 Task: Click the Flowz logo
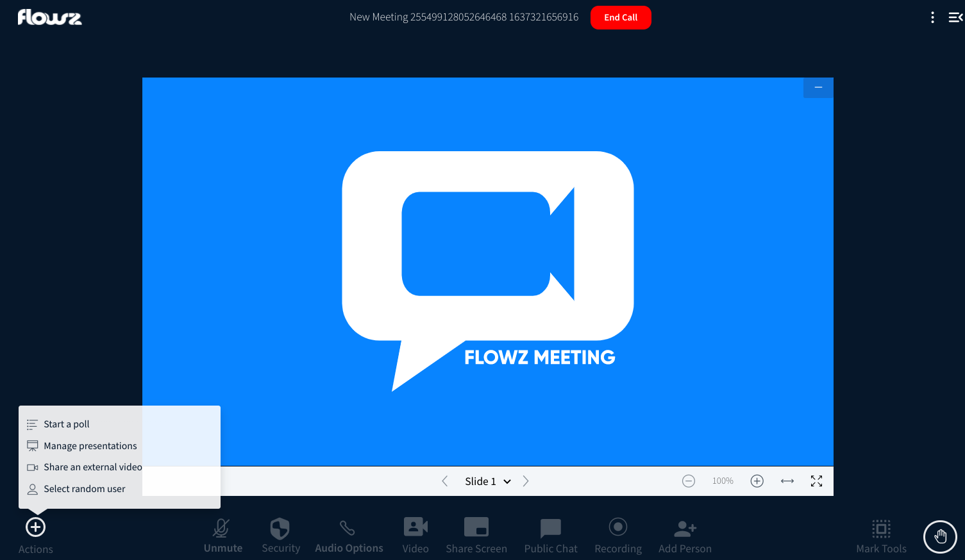coord(49,17)
